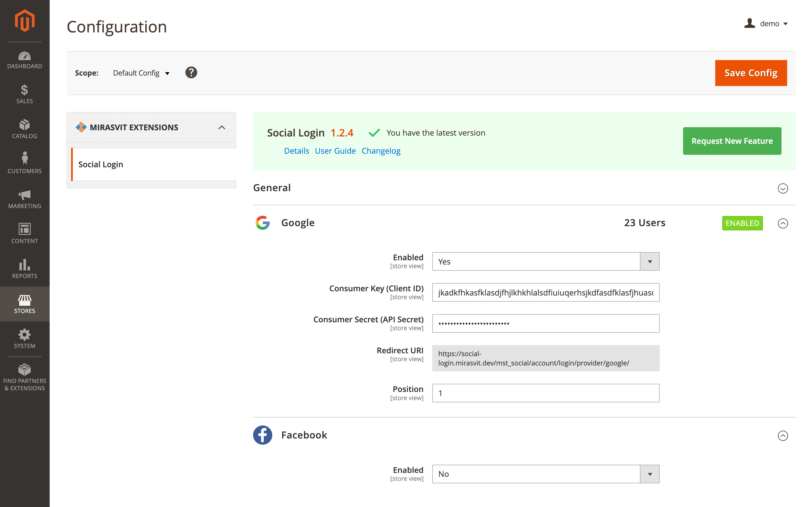Open the Facebook Enabled No dropdown
Viewport: 812px width, 507px height.
[x=545, y=474]
